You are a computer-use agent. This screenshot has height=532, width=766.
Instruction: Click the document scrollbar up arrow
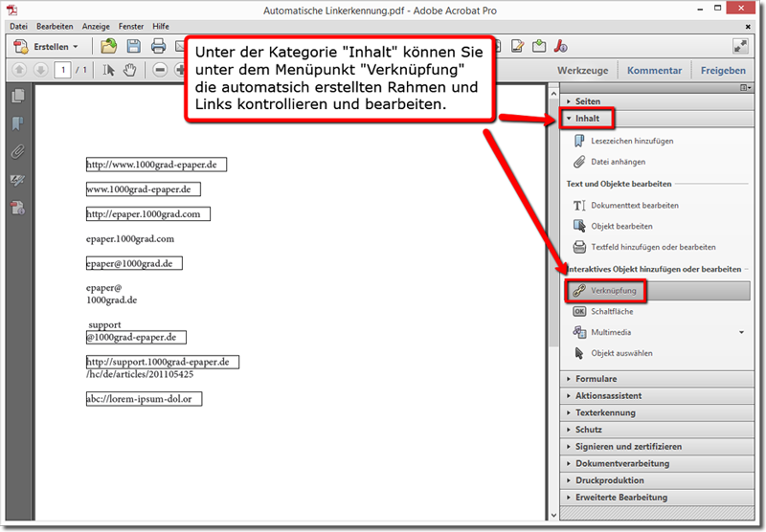pos(553,94)
